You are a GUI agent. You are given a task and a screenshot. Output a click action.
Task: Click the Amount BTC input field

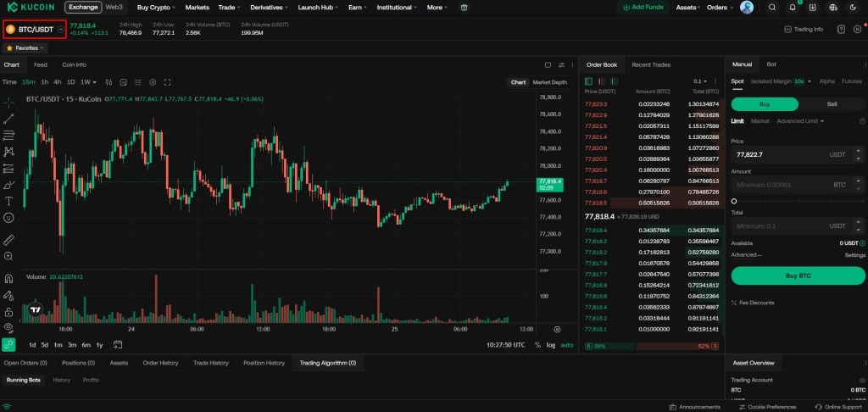point(798,185)
